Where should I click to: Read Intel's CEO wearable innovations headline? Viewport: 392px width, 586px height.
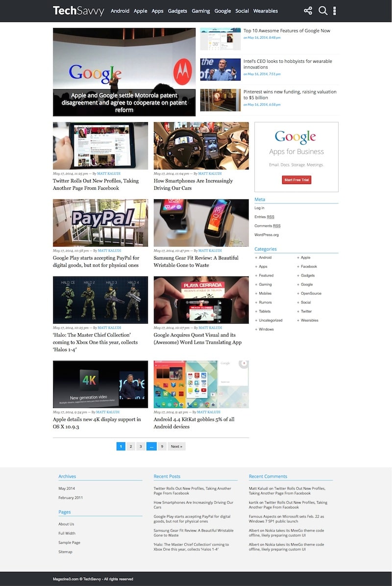[x=288, y=64]
